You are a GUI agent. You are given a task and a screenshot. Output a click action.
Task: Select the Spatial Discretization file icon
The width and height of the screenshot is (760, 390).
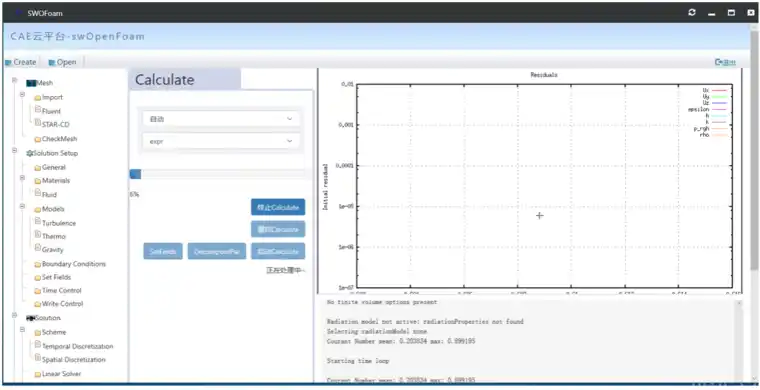point(38,359)
